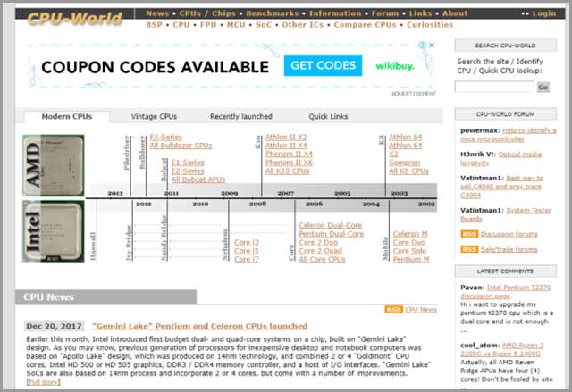This screenshot has height=392, width=572.
Task: Open the Core i5 link
Action: click(x=247, y=251)
